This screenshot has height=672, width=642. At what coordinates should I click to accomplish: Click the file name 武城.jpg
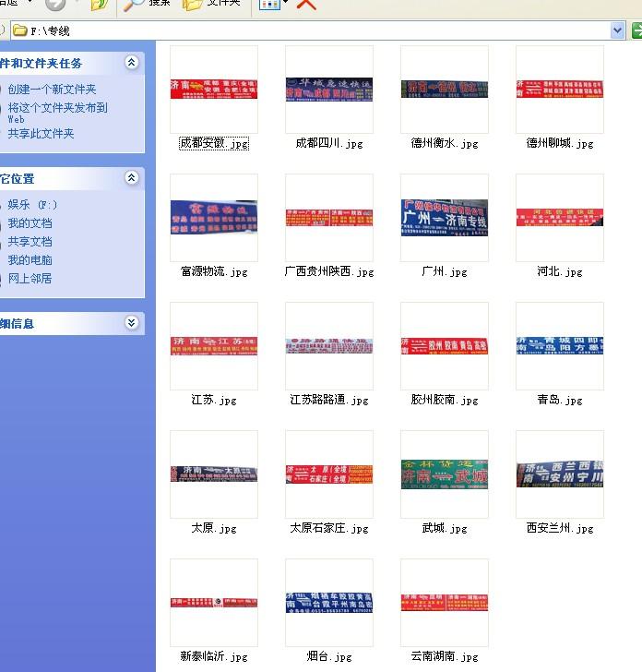point(444,528)
